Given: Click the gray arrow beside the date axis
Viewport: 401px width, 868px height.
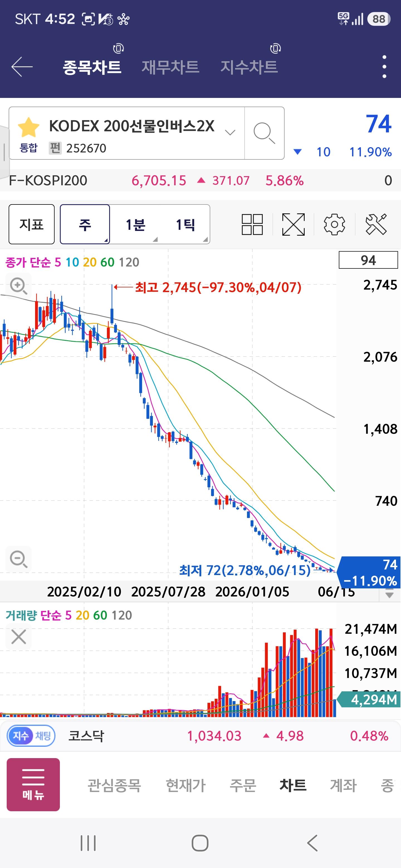Looking at the screenshot, I should coord(390,593).
